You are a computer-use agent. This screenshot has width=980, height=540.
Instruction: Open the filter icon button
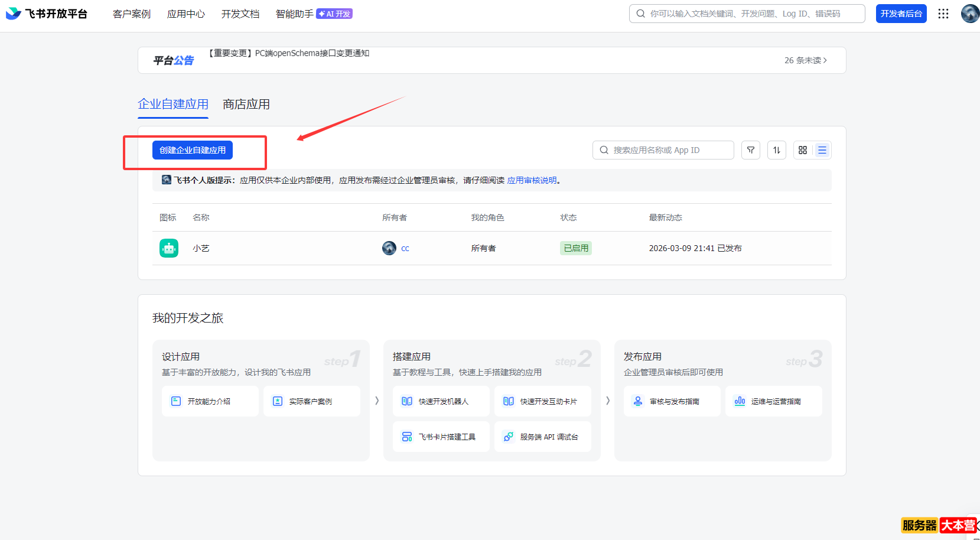(751, 150)
